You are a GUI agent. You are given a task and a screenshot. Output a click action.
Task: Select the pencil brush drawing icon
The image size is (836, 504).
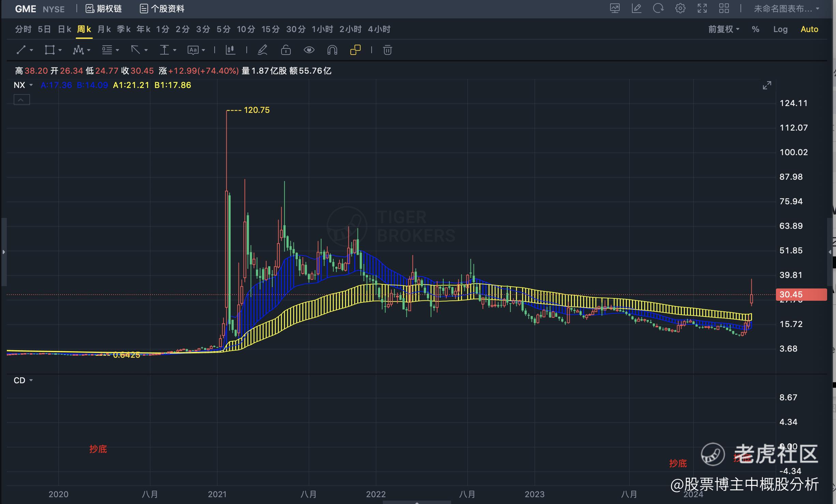262,50
